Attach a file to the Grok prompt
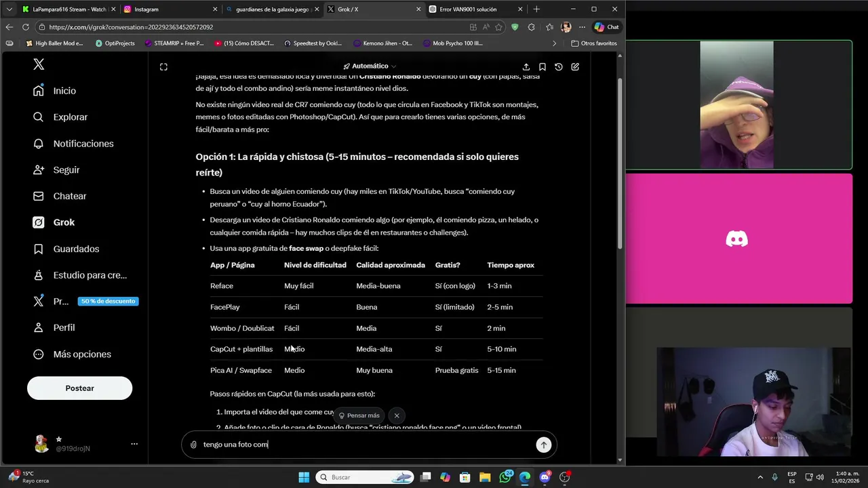The height and width of the screenshot is (488, 868). click(193, 445)
